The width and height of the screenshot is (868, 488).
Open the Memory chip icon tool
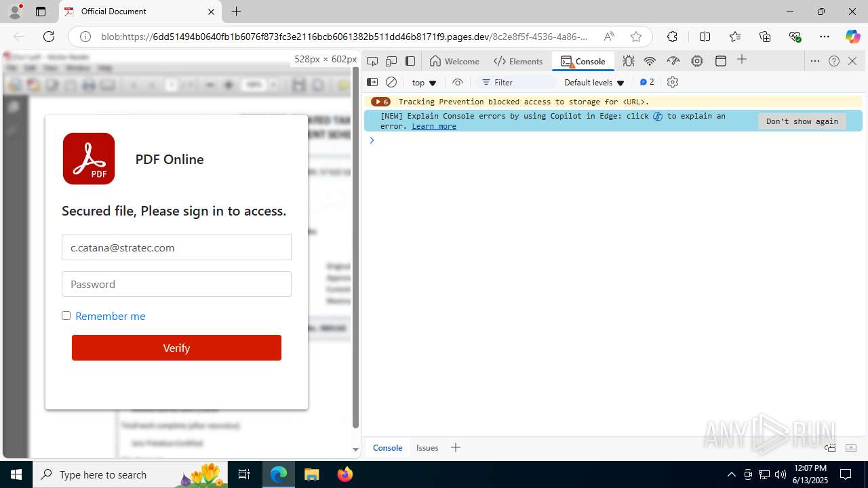[x=697, y=61]
